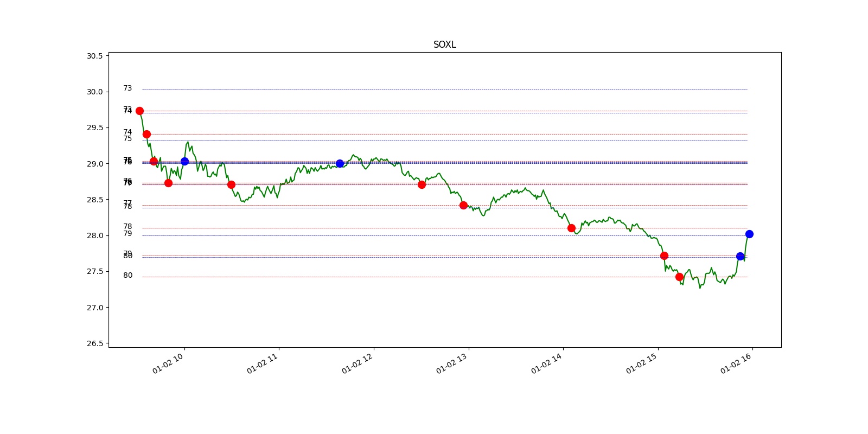868x434 pixels.
Task: Click the red marker near 10:30 on the 28.7 line
Action: pyautogui.click(x=231, y=184)
